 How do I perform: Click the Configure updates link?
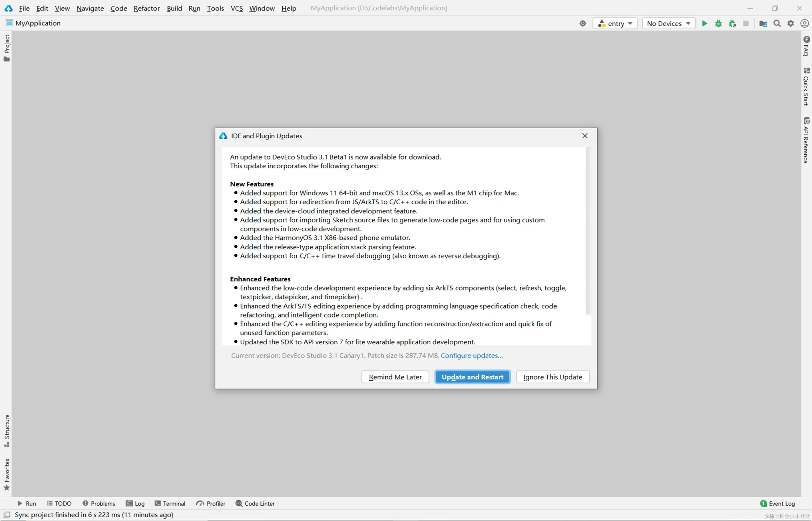(471, 356)
